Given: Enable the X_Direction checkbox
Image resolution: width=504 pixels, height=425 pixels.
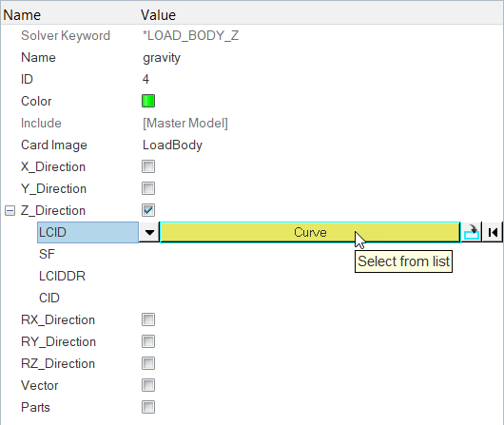Looking at the screenshot, I should click(x=148, y=166).
